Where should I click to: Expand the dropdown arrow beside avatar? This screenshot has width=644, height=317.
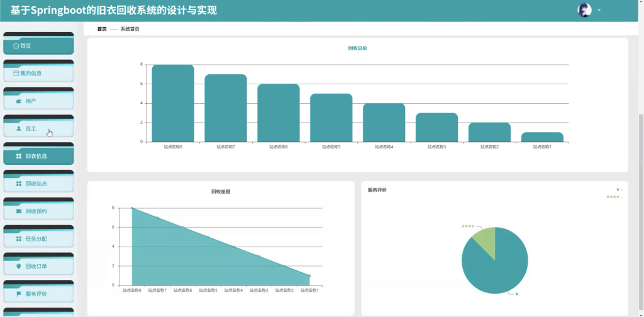(x=599, y=10)
